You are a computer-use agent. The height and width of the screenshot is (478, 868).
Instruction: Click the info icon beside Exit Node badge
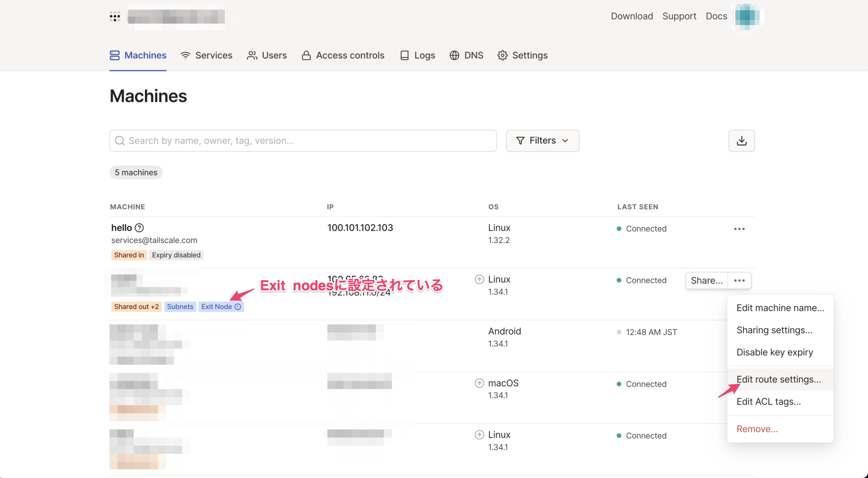237,307
